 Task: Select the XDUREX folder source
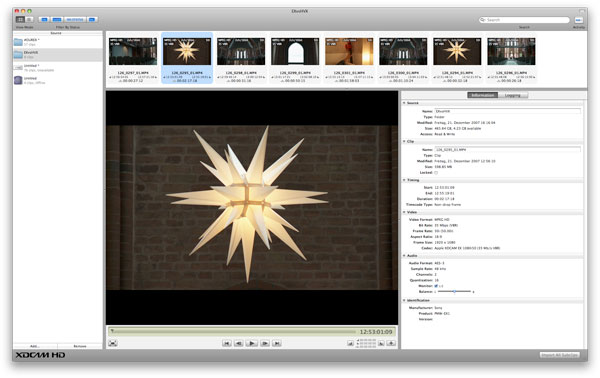57,42
